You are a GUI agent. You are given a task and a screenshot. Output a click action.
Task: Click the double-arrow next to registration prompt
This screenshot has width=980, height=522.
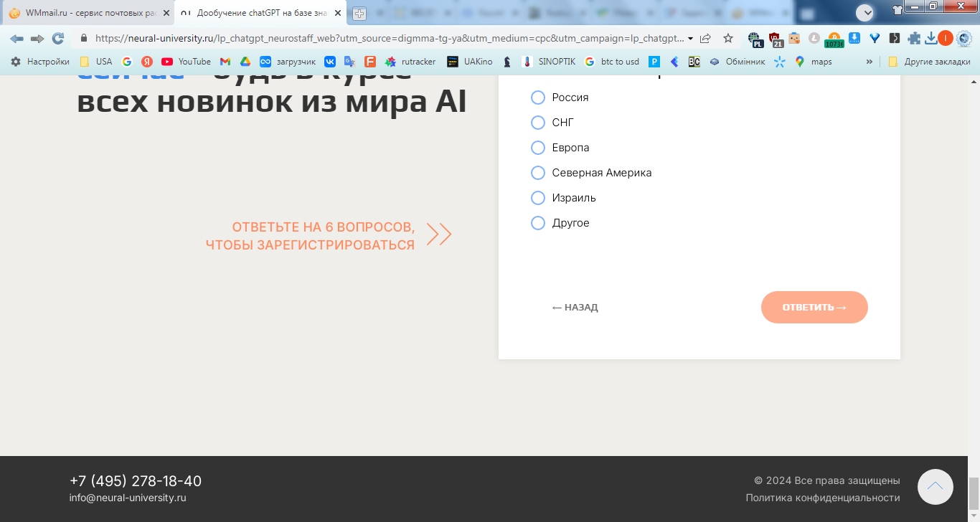[x=439, y=234]
